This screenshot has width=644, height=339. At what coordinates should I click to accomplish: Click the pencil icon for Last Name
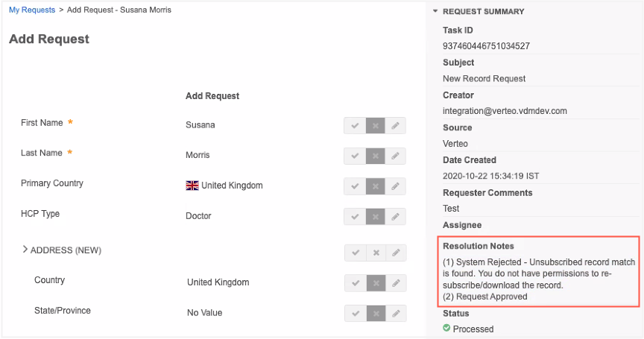click(x=397, y=156)
